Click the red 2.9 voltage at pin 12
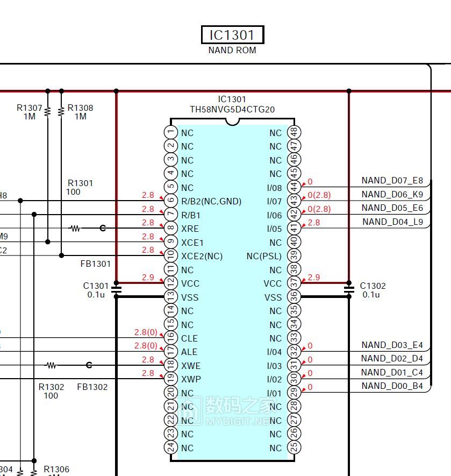This screenshot has height=476, width=451. click(x=148, y=278)
